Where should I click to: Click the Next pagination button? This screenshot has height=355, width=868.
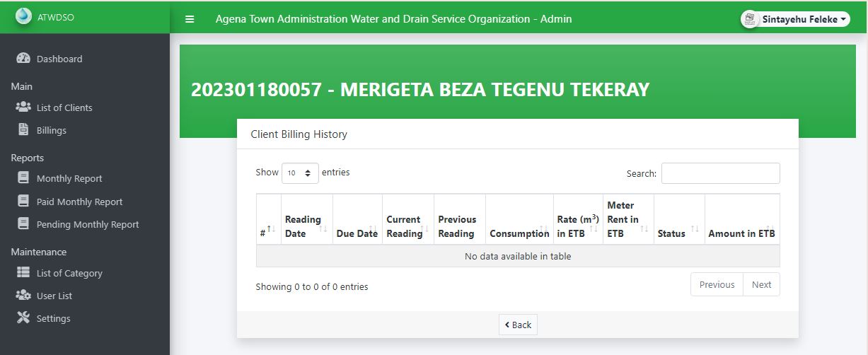click(x=761, y=284)
